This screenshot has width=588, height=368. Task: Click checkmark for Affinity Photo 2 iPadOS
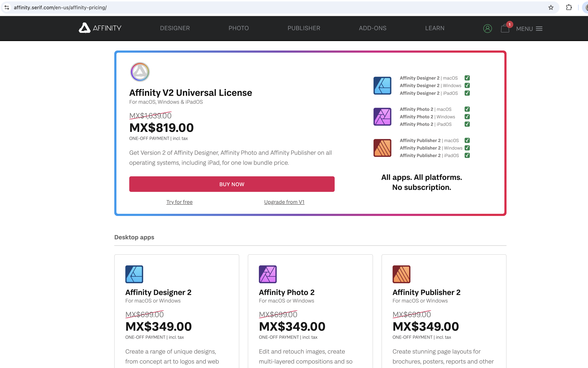(x=467, y=124)
